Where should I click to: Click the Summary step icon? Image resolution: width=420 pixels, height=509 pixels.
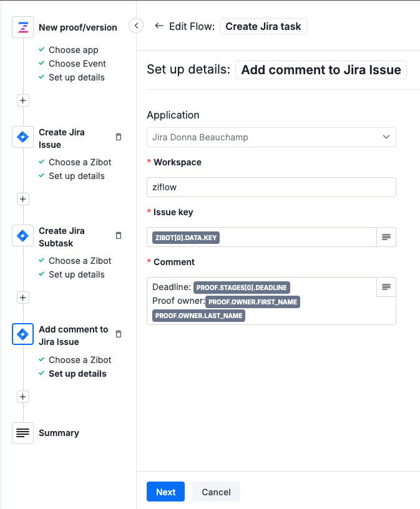(x=22, y=433)
